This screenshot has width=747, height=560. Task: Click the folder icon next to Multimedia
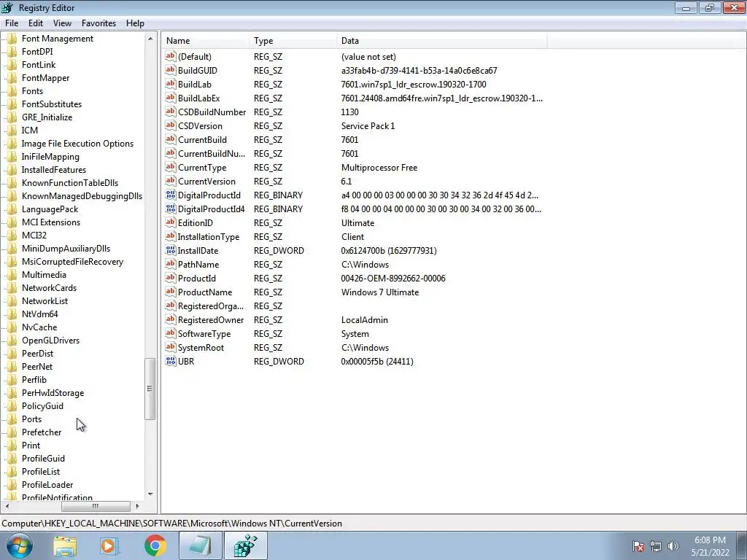[12, 275]
